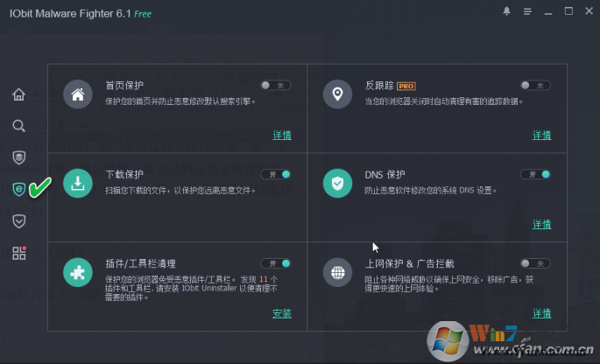View 详情 for 反跟踪
The width and height of the screenshot is (600, 364).
point(542,136)
